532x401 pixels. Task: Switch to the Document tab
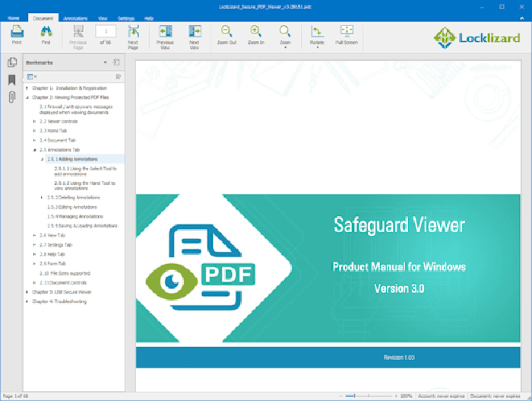pos(43,18)
